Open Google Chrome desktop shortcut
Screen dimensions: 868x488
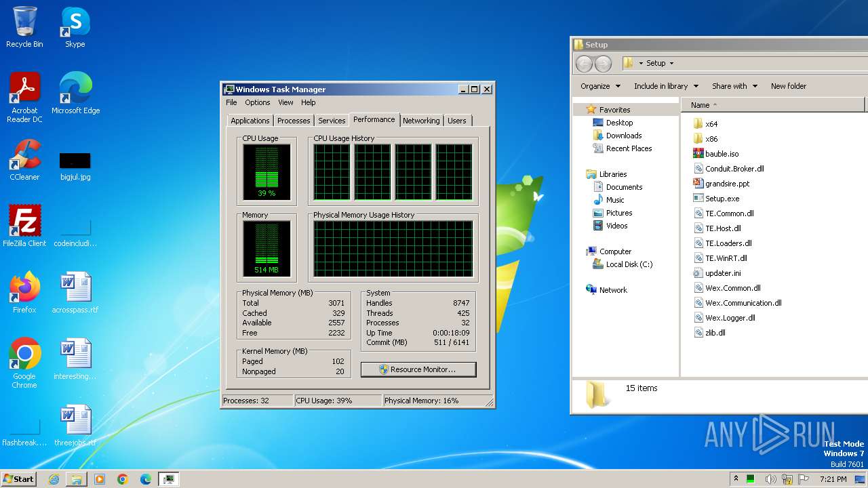[24, 363]
